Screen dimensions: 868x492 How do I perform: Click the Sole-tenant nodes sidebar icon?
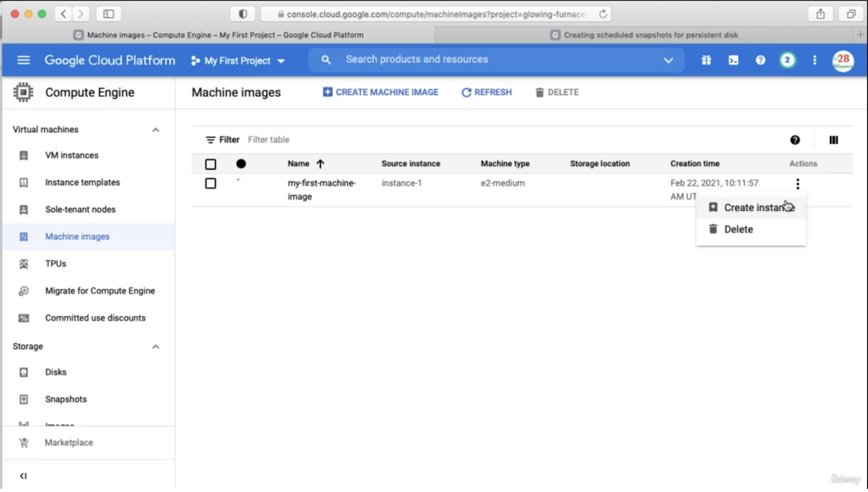(23, 209)
